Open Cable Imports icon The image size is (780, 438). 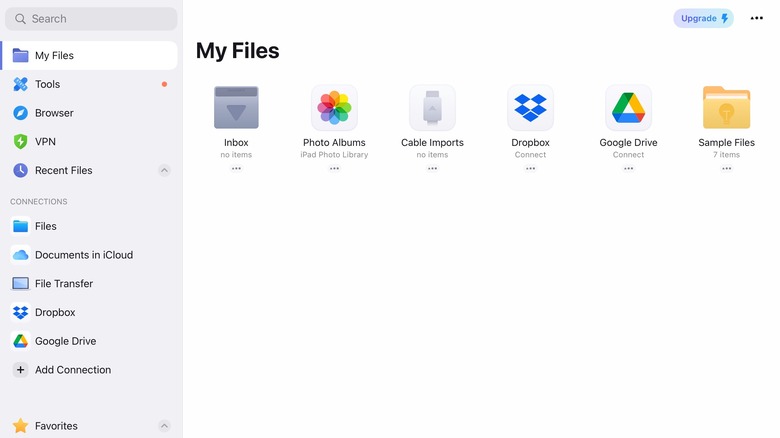[x=432, y=108]
